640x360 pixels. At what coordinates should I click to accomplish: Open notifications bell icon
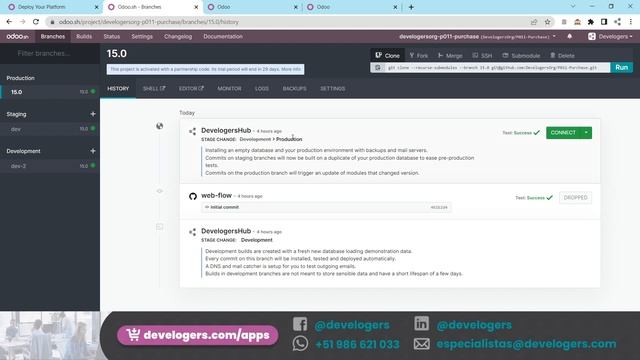[569, 36]
